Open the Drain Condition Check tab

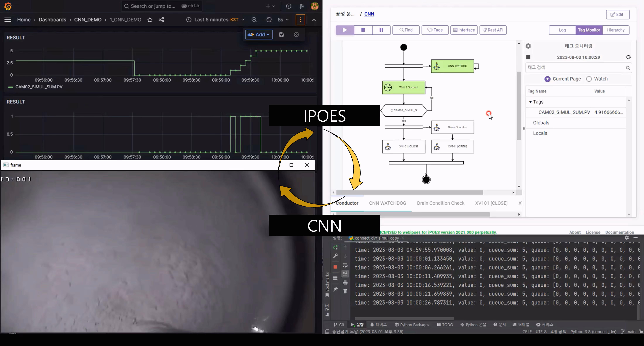click(x=441, y=203)
